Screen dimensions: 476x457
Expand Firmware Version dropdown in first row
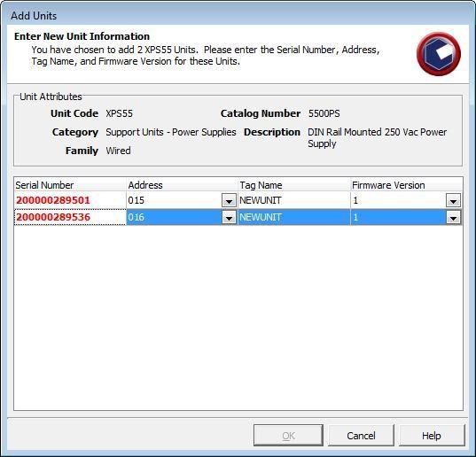coord(453,201)
